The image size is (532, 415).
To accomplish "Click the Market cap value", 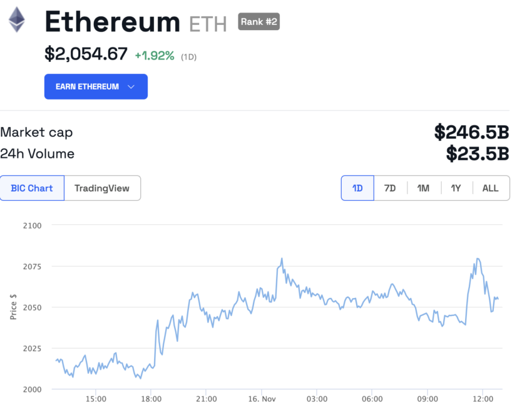I will point(473,132).
